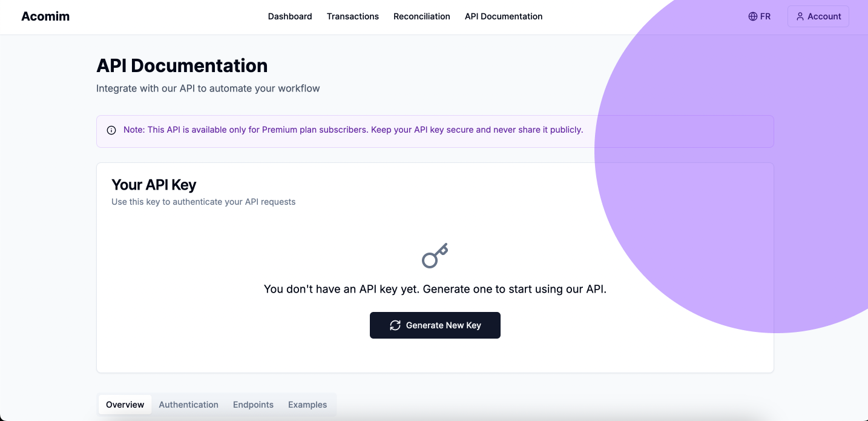Open the Account menu
The width and height of the screenshot is (868, 421).
(818, 16)
